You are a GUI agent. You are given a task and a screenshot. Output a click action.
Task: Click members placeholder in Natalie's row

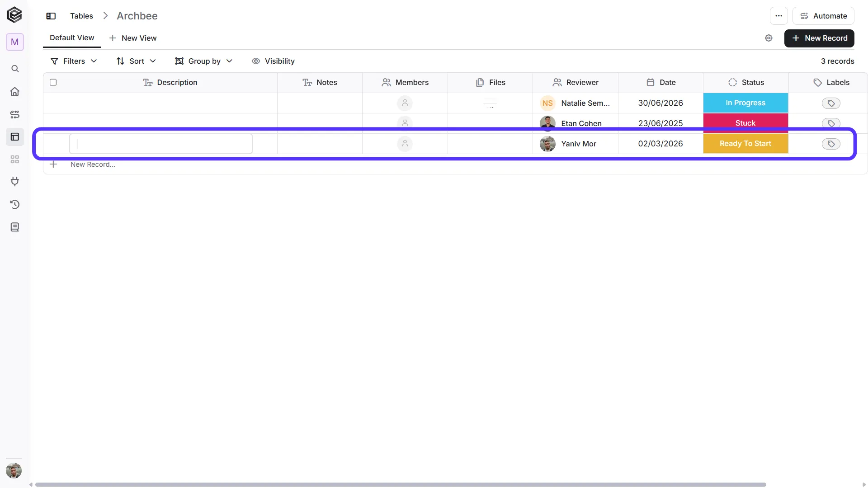(405, 103)
